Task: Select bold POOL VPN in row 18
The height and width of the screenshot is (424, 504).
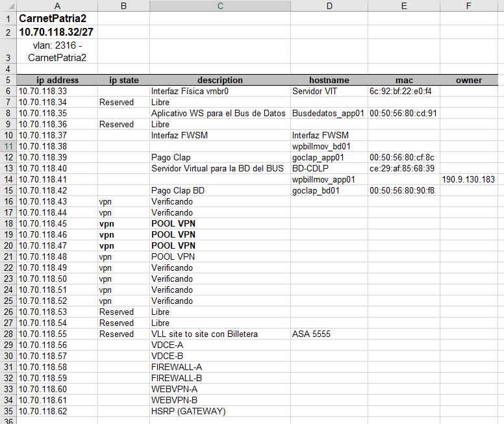Action: pyautogui.click(x=220, y=224)
